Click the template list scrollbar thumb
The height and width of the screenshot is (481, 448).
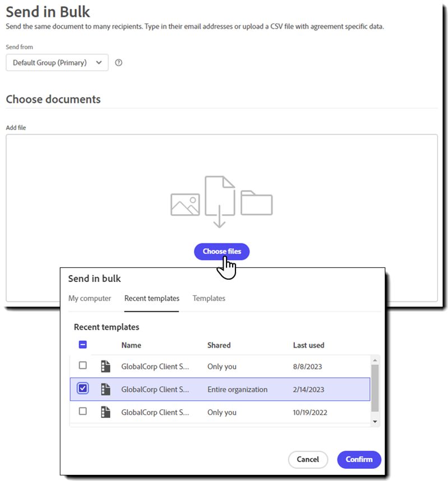tap(375, 388)
